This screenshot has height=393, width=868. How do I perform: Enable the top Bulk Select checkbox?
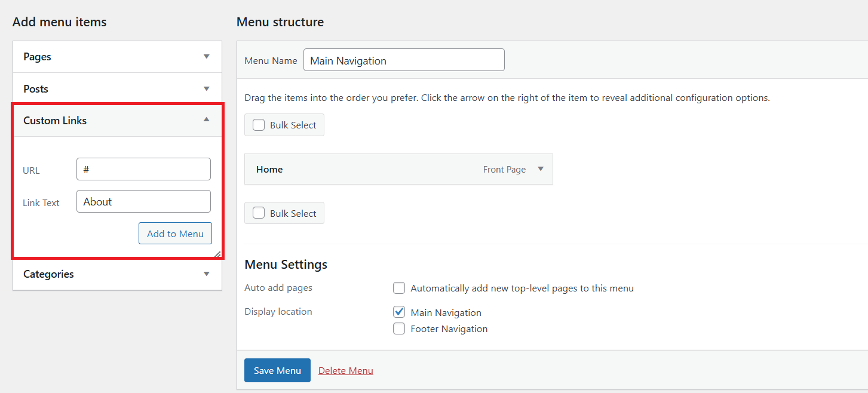258,125
